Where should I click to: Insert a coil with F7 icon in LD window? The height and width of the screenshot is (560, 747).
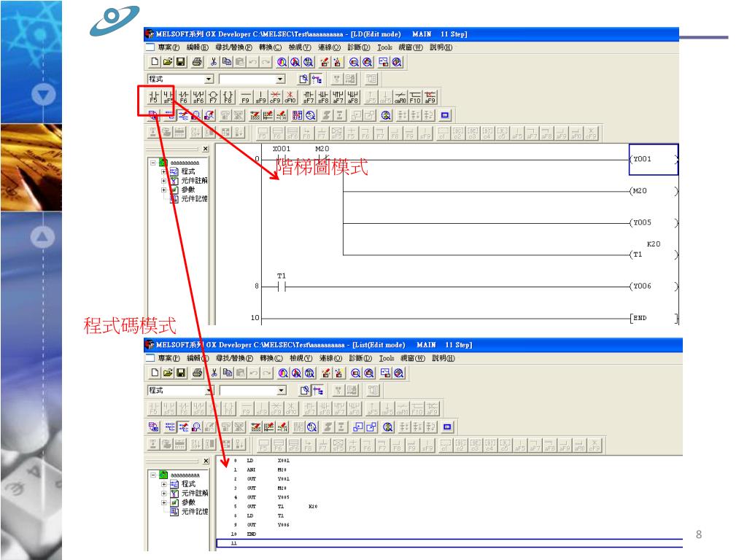213,97
